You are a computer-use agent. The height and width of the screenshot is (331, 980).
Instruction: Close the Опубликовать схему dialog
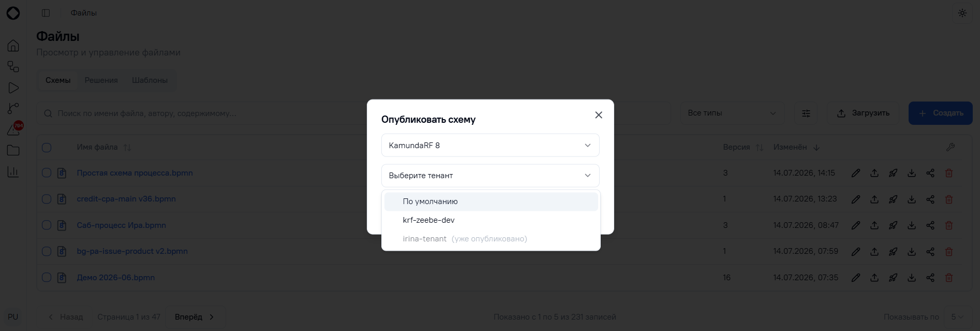599,115
